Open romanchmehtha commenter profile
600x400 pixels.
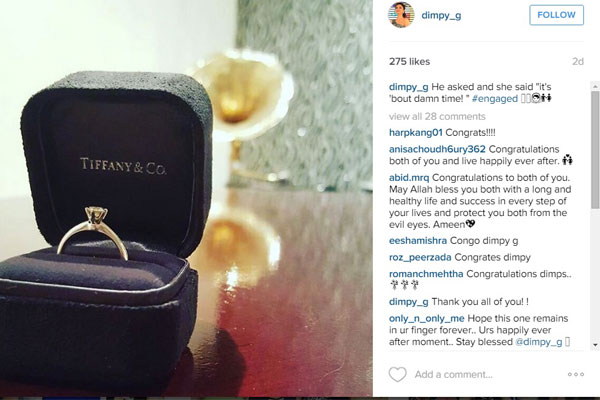pos(426,274)
